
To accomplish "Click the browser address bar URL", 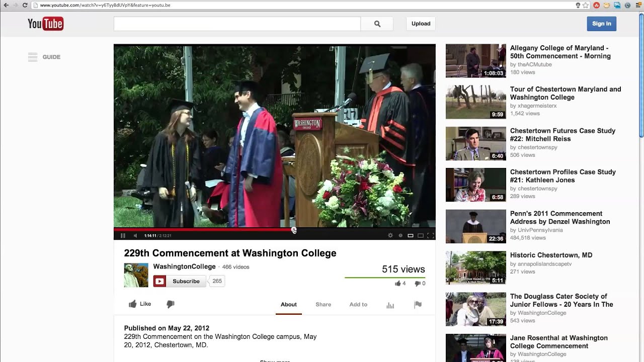I will click(105, 5).
